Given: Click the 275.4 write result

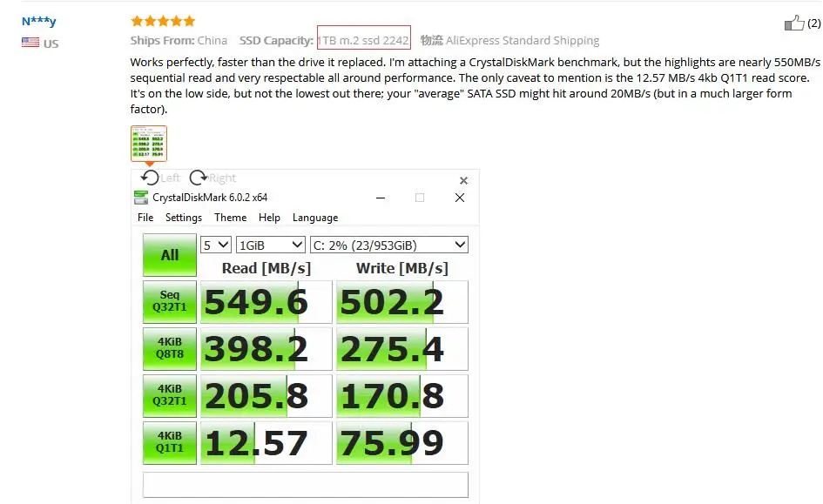Looking at the screenshot, I should click(402, 349).
